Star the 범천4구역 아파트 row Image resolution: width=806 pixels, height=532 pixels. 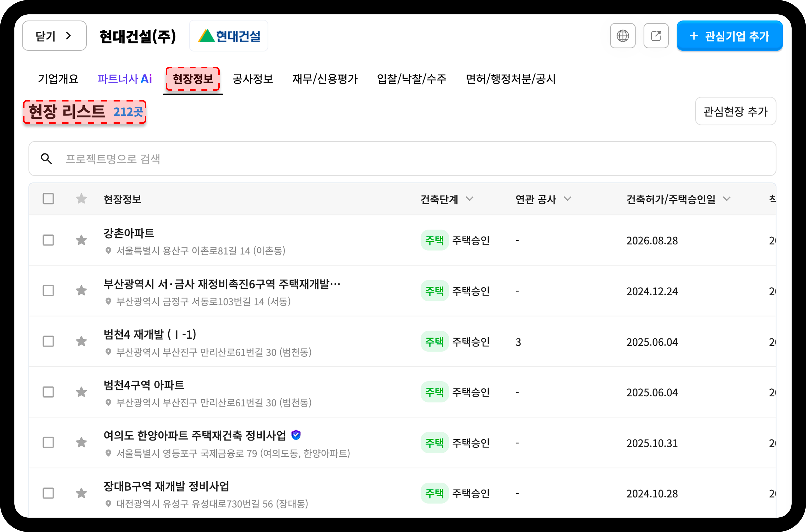81,392
